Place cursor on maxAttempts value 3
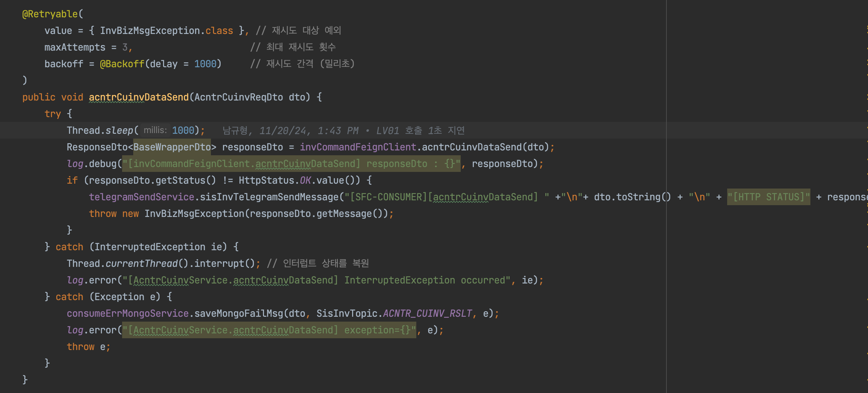The height and width of the screenshot is (393, 868). [125, 47]
